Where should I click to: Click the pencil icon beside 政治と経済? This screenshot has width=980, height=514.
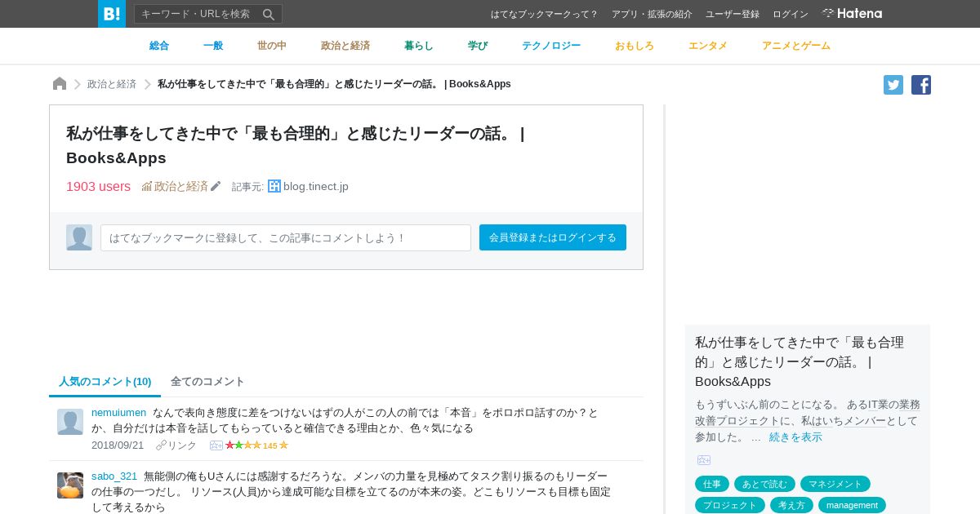coord(216,186)
